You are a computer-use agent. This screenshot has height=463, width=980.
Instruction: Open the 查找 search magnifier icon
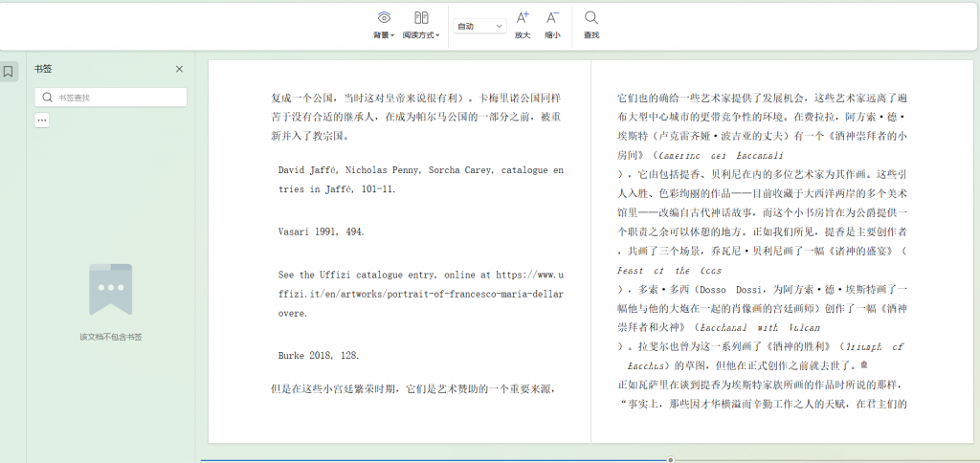click(x=591, y=18)
